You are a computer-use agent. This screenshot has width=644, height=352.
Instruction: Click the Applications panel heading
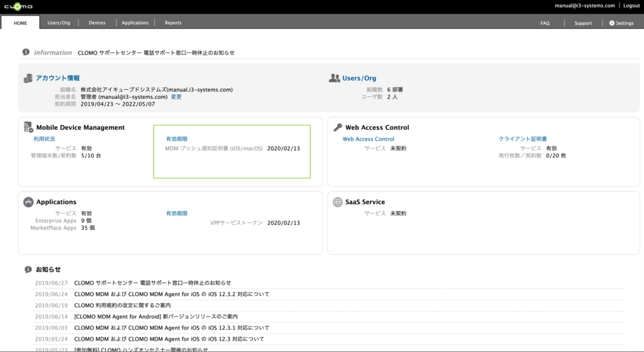coord(56,202)
